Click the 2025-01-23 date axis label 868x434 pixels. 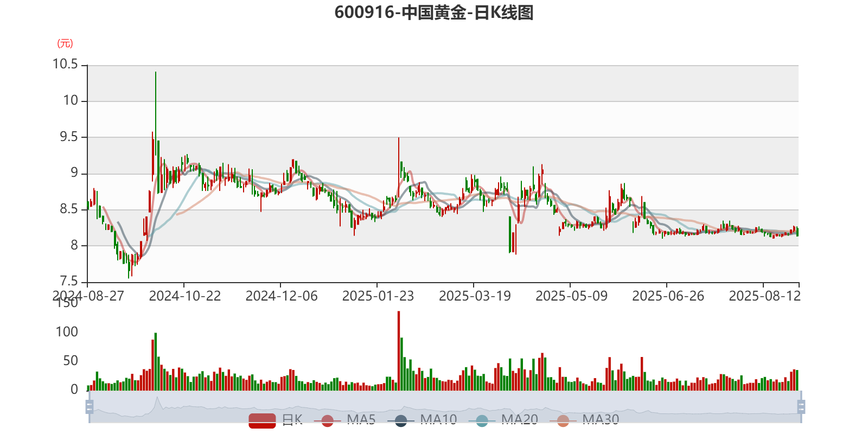tap(378, 296)
